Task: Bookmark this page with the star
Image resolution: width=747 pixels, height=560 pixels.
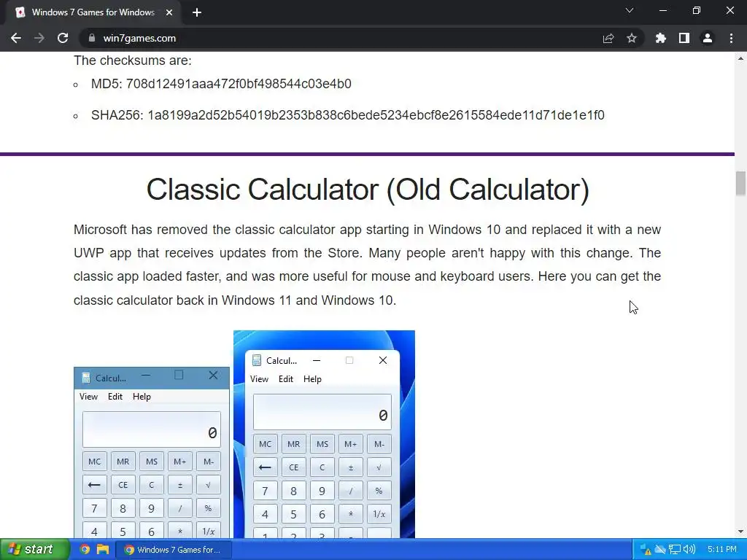Action: click(632, 38)
